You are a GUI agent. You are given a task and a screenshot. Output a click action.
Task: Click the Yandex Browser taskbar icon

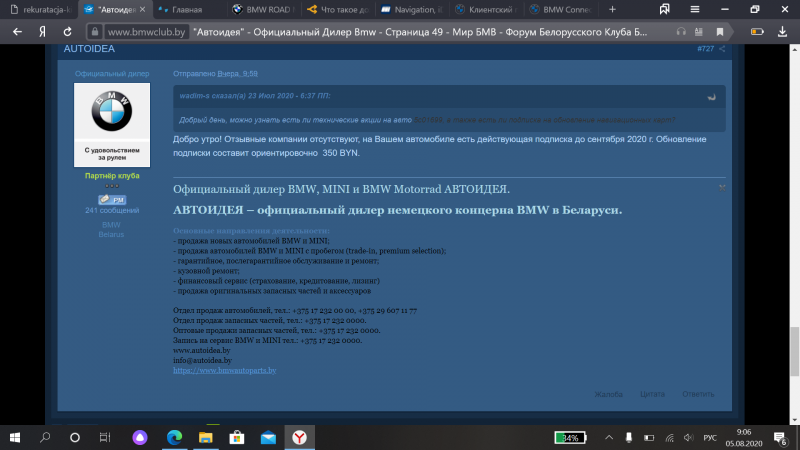299,437
